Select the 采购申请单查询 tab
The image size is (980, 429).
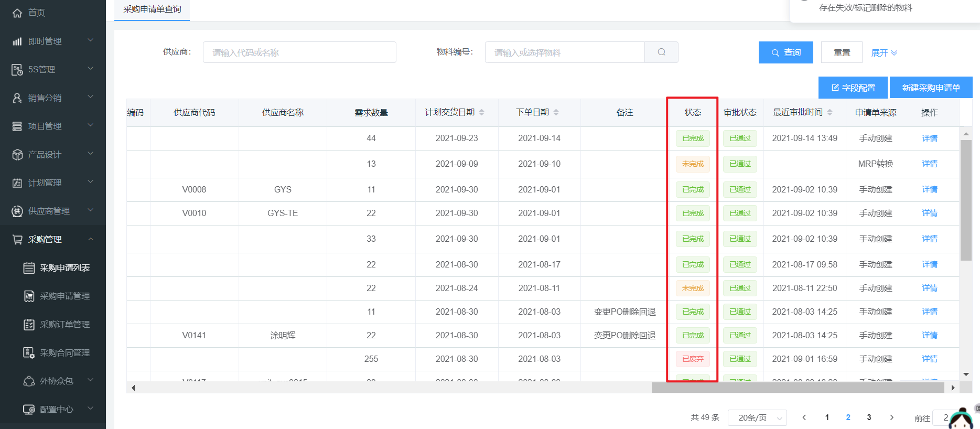click(152, 9)
